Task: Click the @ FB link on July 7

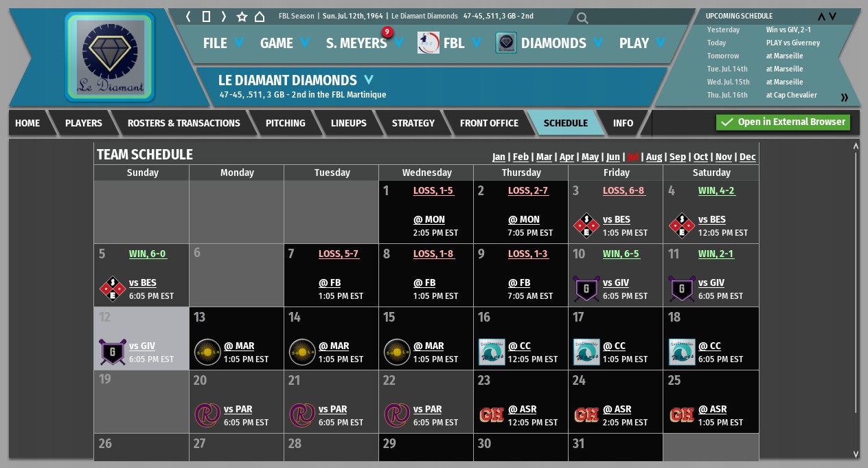Action: 330,282
